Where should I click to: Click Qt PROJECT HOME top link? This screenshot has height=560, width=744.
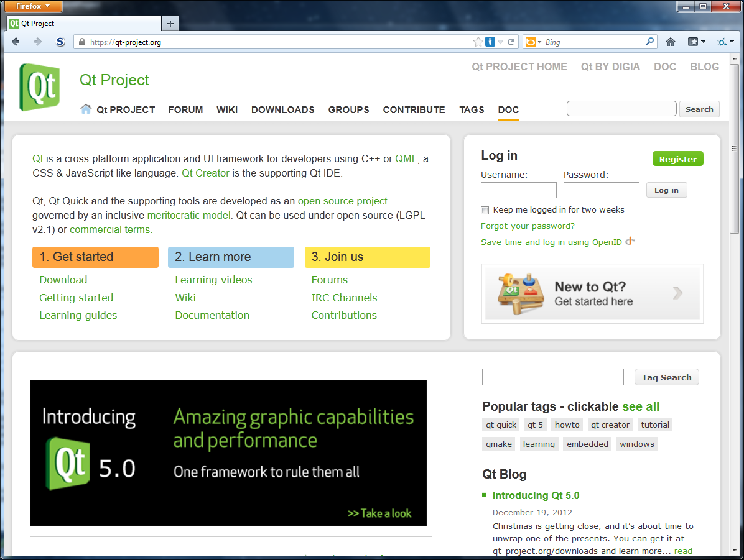[519, 67]
